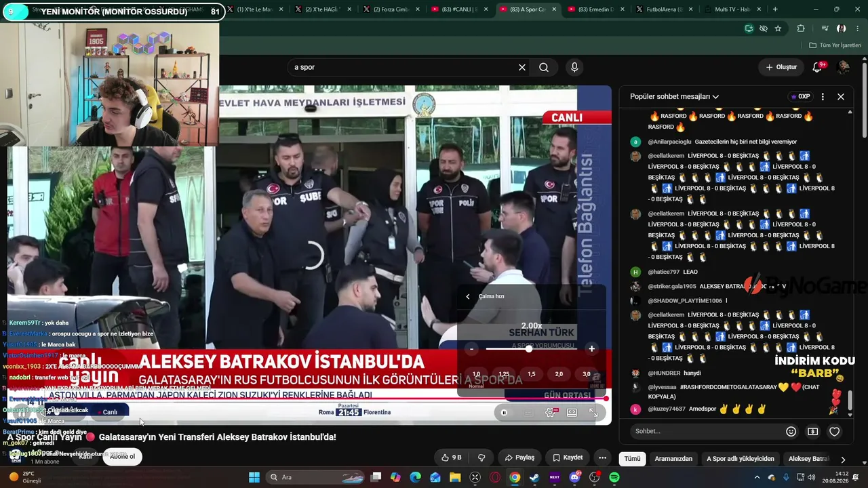
Task: Adjust the playback speed slider
Action: 532,349
